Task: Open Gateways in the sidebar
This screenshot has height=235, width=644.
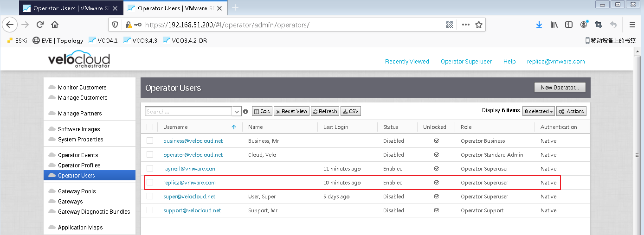Action: pyautogui.click(x=71, y=201)
